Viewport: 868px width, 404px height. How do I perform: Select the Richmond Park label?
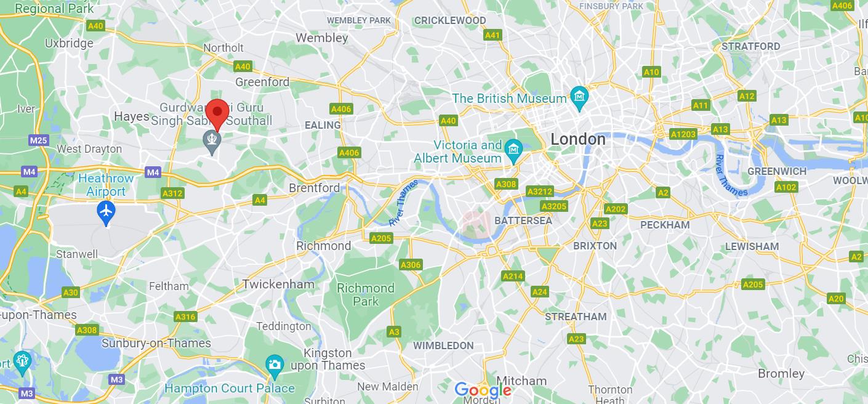pos(366,294)
